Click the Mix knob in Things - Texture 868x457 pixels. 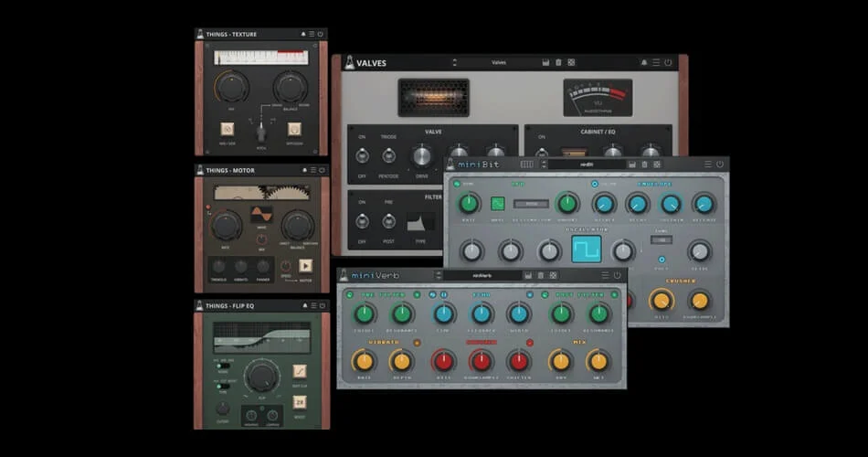point(231,87)
